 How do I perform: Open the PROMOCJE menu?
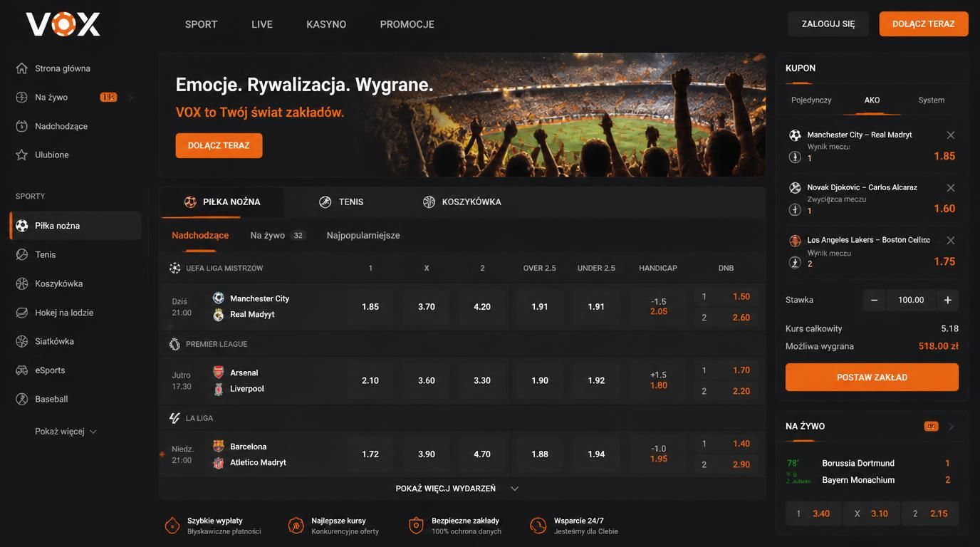coord(407,24)
